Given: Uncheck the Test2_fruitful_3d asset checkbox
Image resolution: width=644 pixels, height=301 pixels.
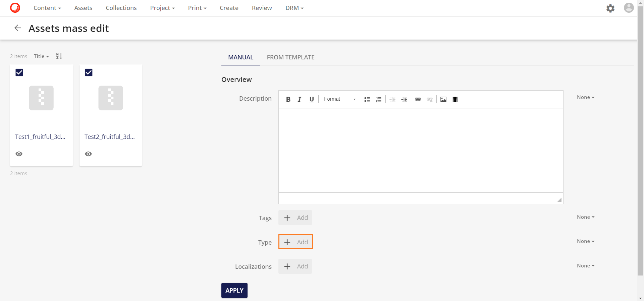Looking at the screenshot, I should [89, 72].
